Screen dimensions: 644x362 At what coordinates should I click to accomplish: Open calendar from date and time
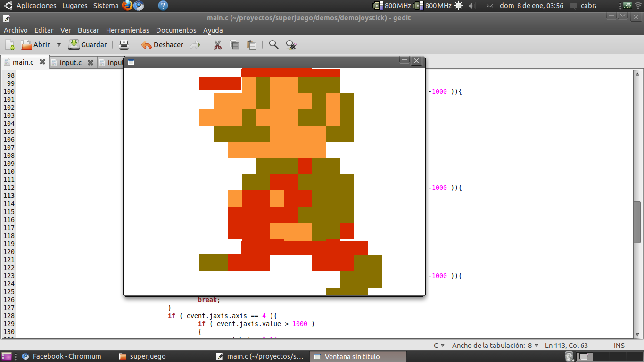click(x=532, y=6)
